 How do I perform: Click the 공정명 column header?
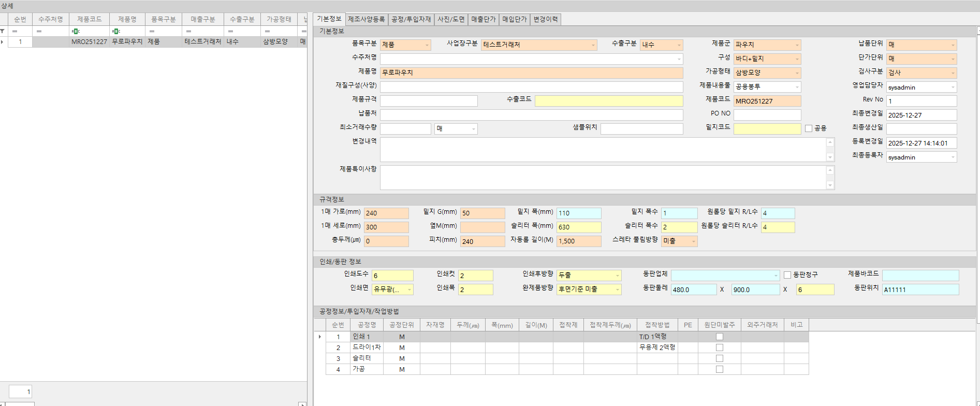(367, 325)
